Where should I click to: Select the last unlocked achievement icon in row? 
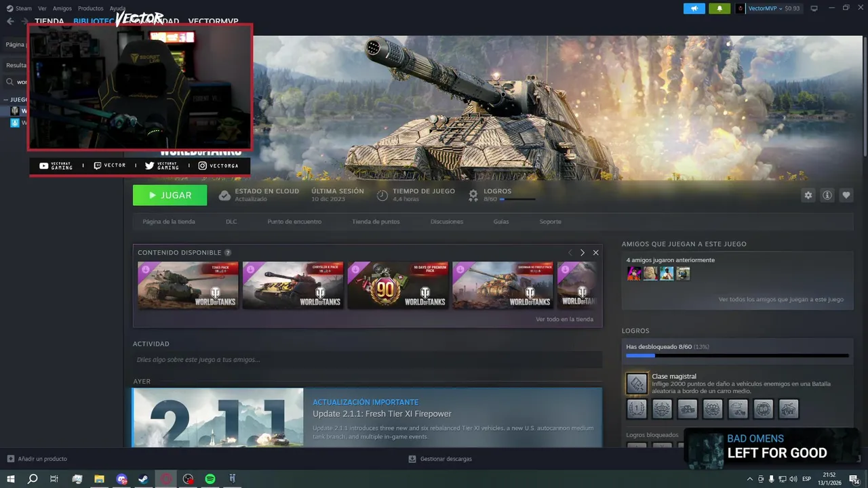click(x=789, y=409)
